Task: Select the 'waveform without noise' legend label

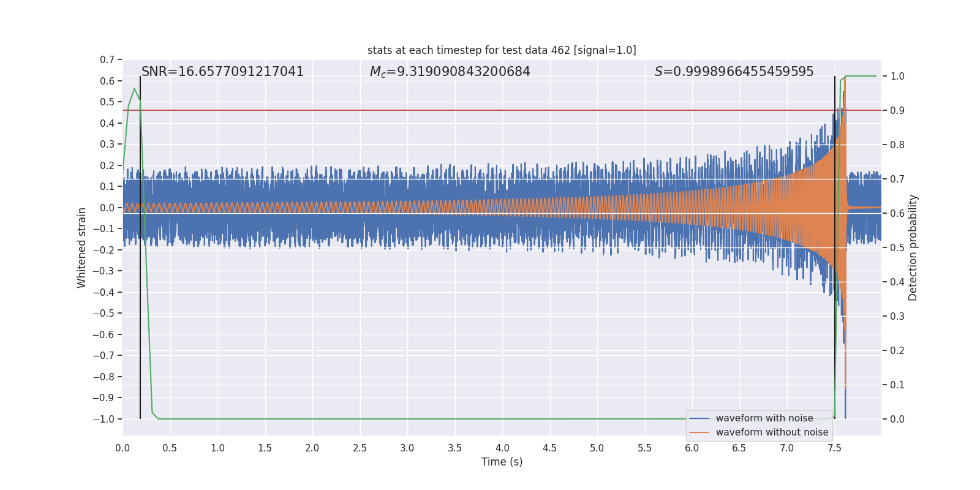Action: tap(772, 432)
